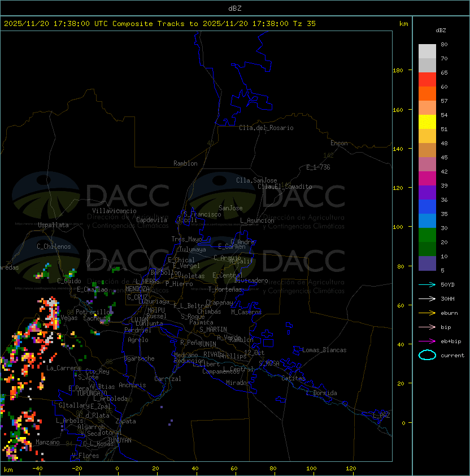
Task: Click the 180 km vertical axis tick label
Action: [398, 71]
